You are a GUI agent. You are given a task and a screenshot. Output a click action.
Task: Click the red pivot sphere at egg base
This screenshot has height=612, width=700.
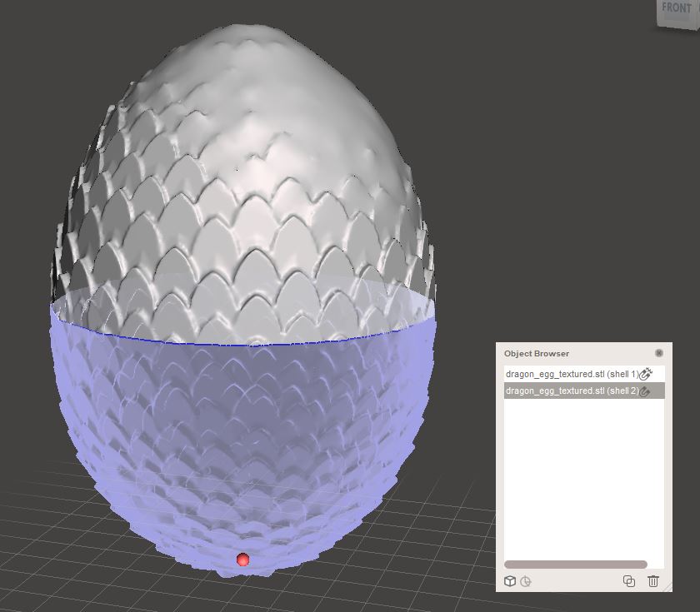coord(242,560)
